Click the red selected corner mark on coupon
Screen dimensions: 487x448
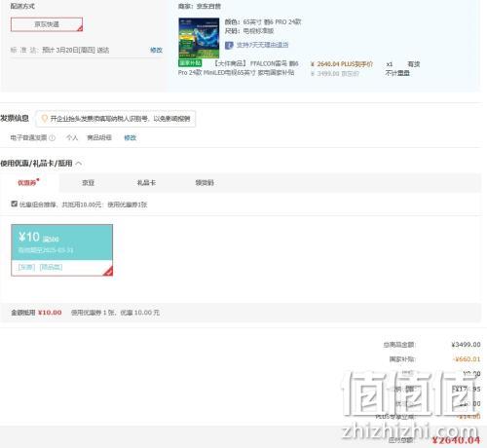click(108, 272)
